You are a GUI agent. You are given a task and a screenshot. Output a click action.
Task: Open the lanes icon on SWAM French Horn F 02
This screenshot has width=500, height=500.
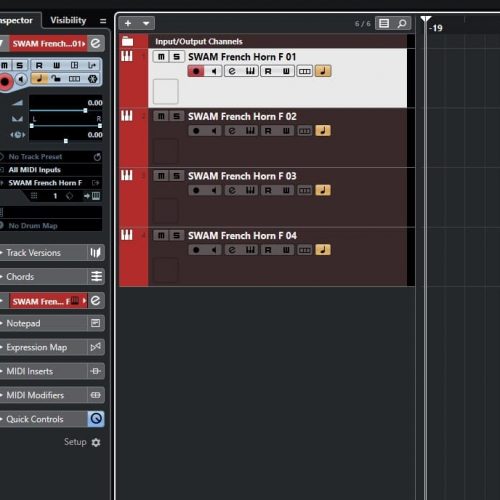pyautogui.click(x=305, y=131)
